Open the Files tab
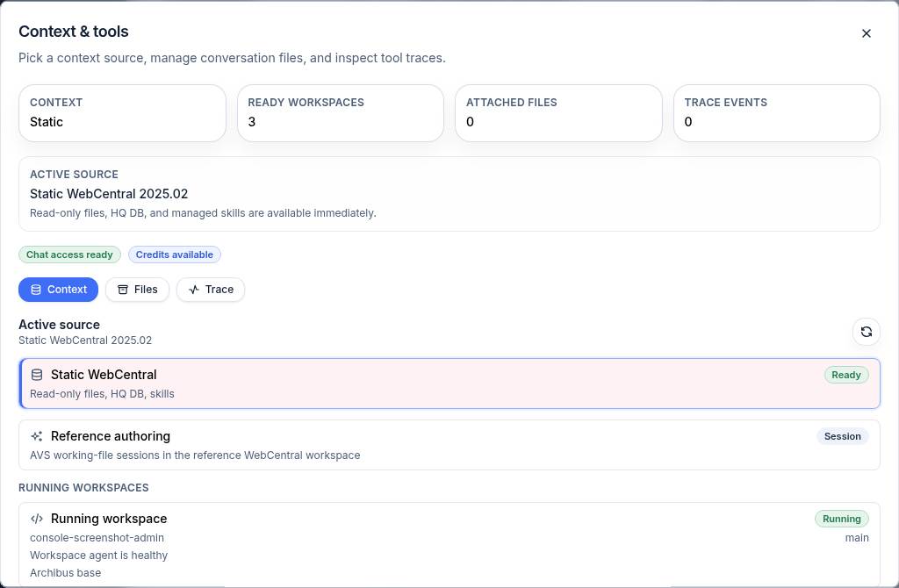Screen dimensions: 899x588 [x=137, y=290]
